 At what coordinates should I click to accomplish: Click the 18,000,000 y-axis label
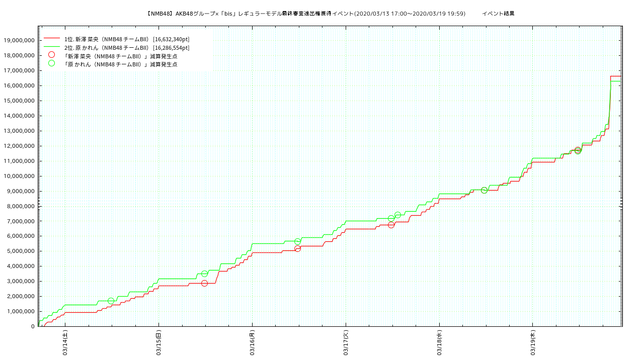pyautogui.click(x=19, y=56)
